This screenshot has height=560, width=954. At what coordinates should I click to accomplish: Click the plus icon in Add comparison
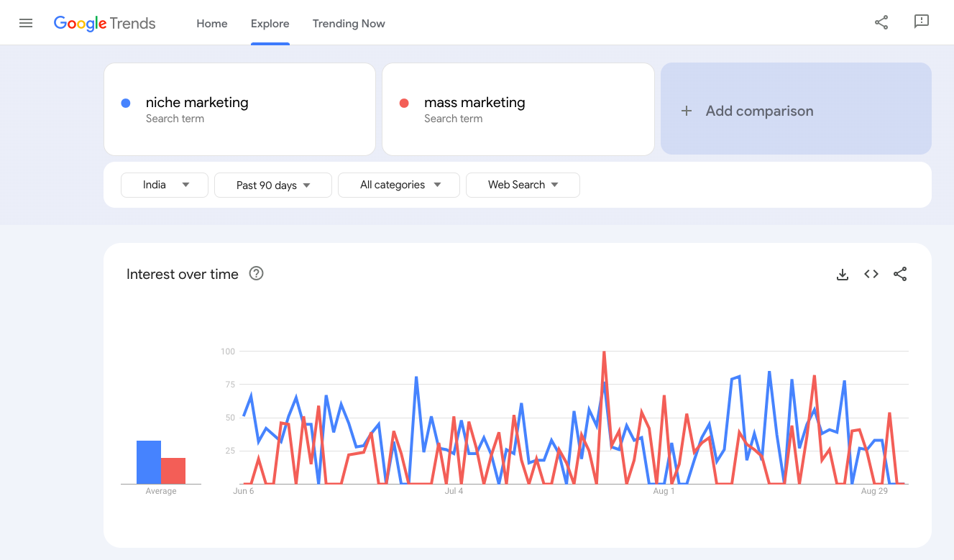(687, 111)
